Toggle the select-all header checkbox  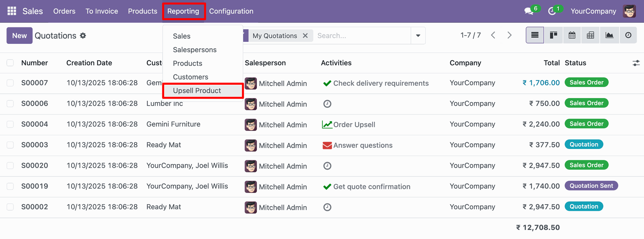click(10, 63)
